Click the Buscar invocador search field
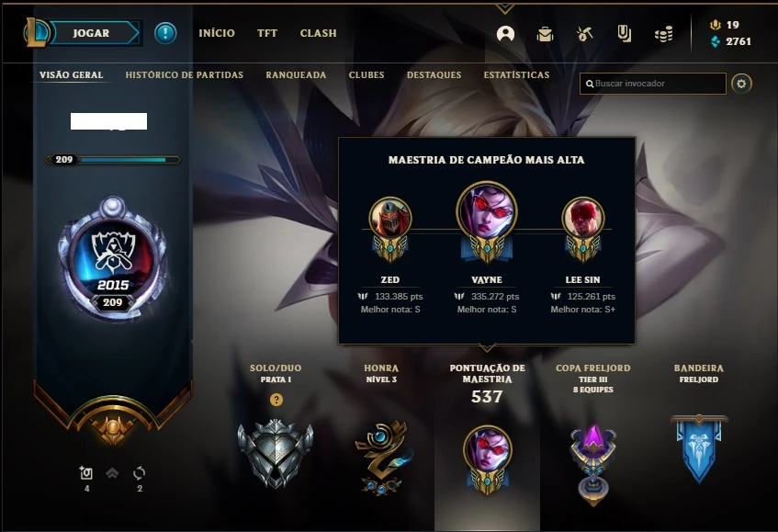The image size is (778, 532). coord(653,84)
